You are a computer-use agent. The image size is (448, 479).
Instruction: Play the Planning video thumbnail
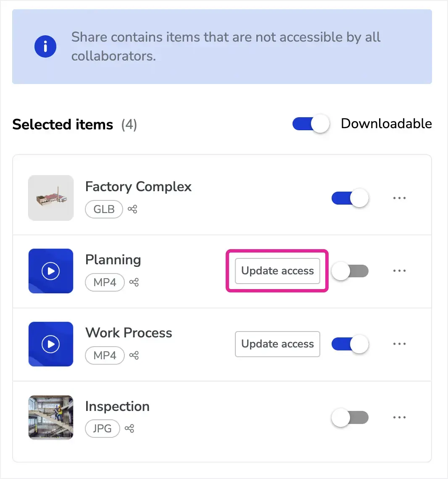click(51, 271)
